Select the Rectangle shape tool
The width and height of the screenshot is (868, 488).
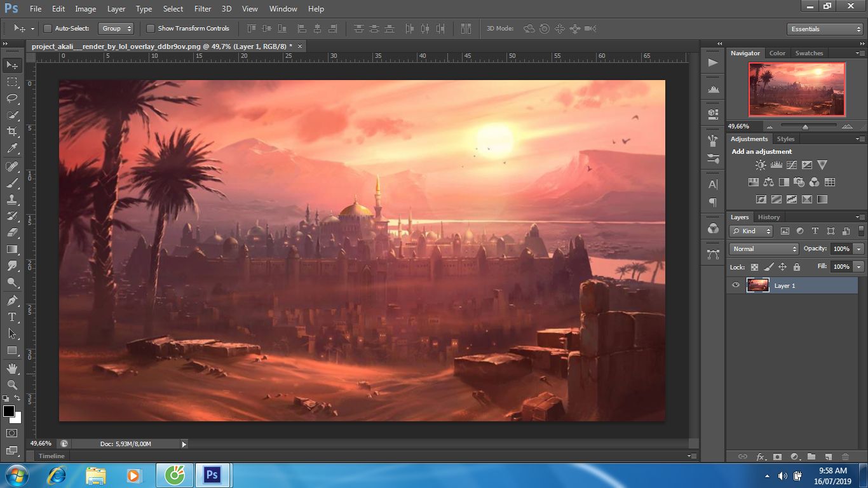tap(12, 350)
